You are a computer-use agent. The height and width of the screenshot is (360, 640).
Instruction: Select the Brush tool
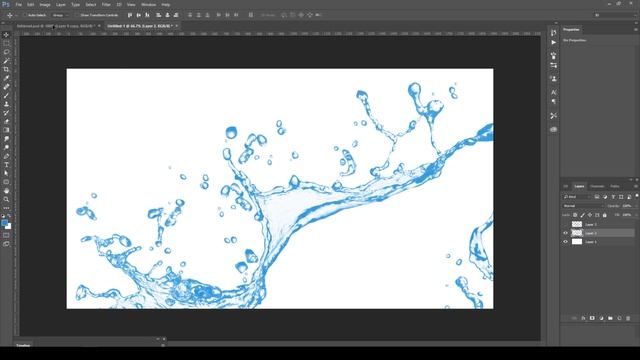coord(6,96)
